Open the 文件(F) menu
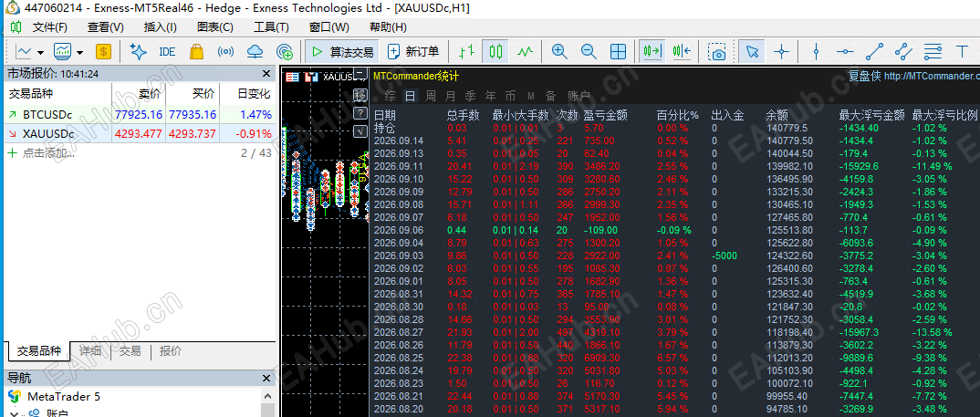The image size is (980, 417). pos(50,27)
